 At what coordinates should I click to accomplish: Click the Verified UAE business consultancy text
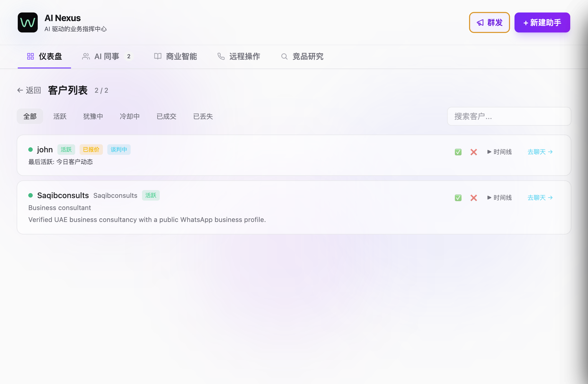[x=147, y=220]
